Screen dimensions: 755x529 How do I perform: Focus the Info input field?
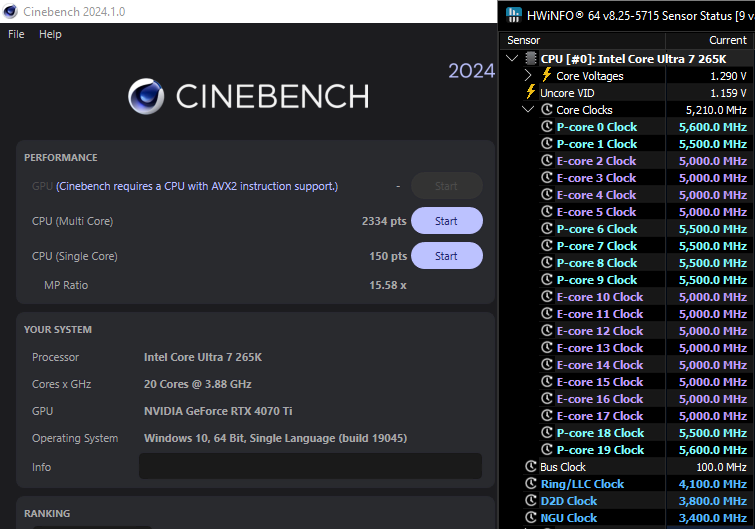click(310, 466)
